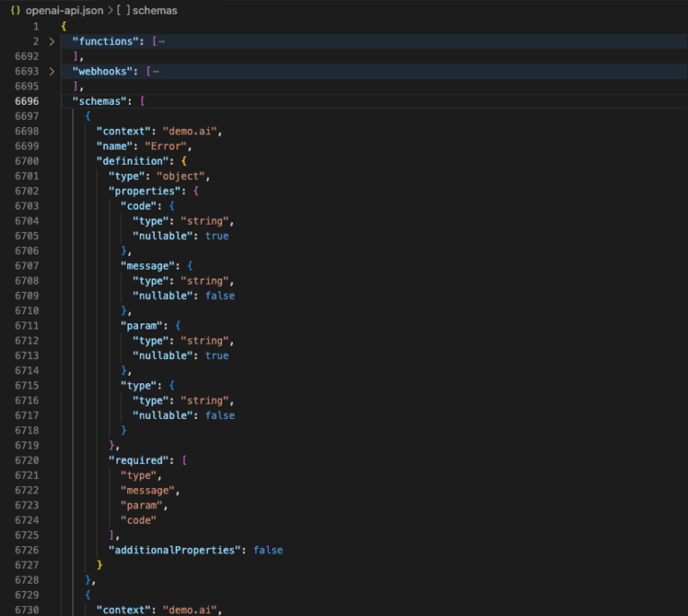Click the "additionalProperties" key
Image resolution: width=688 pixels, height=616 pixels.
point(175,551)
